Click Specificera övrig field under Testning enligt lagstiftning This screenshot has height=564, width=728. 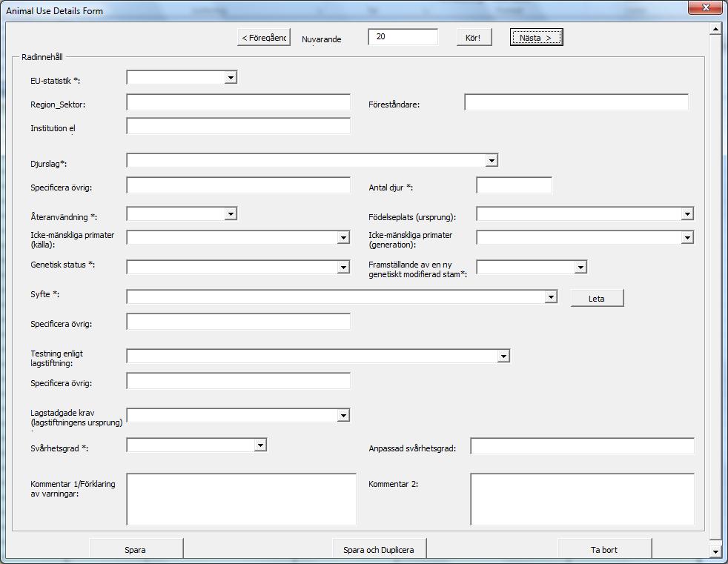(238, 381)
